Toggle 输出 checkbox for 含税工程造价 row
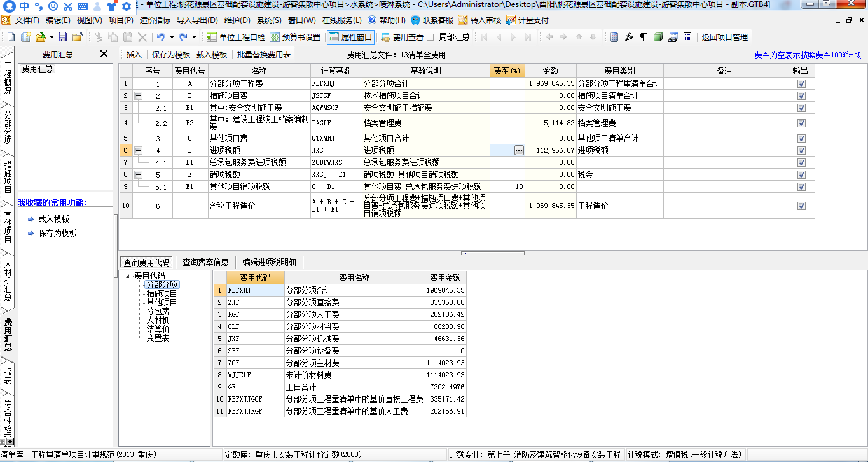The height and width of the screenshot is (462, 868). tap(801, 206)
